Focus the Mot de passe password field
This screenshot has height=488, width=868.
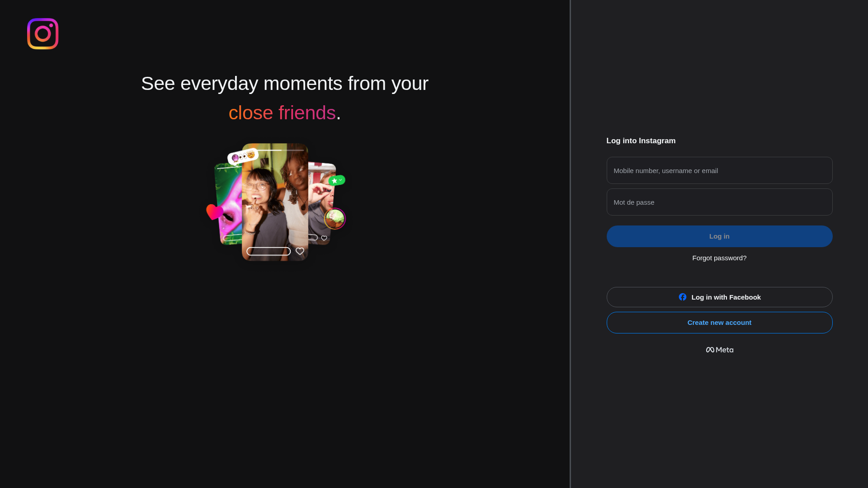point(719,202)
